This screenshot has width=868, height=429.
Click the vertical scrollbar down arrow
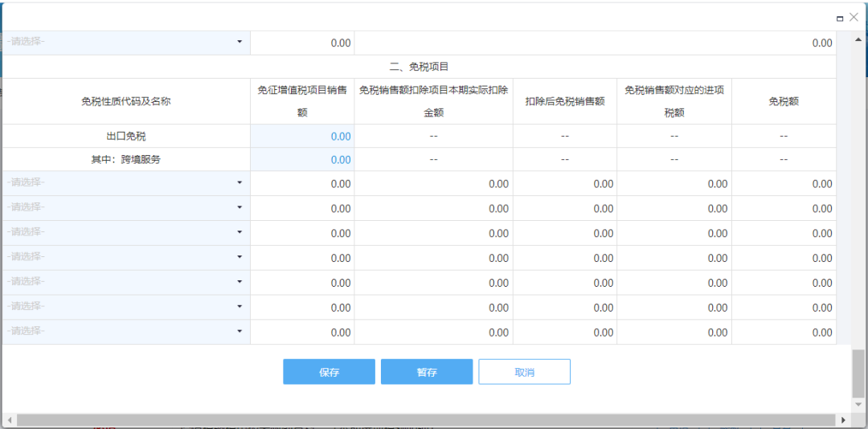[858, 404]
